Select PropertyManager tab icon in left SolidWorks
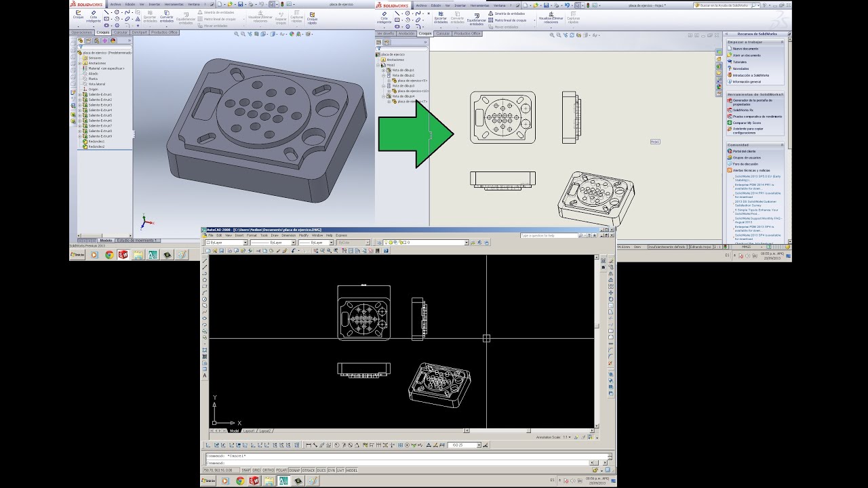This screenshot has width=868, height=488. coord(88,41)
